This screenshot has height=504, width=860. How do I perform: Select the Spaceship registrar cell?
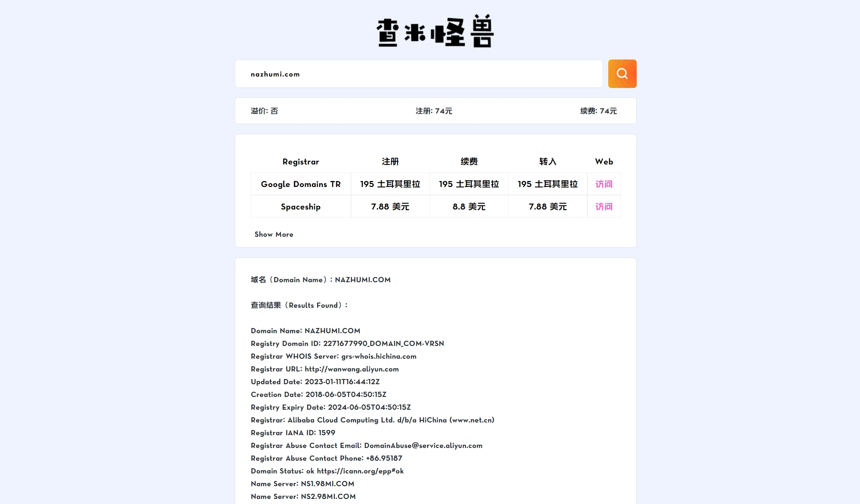point(300,207)
